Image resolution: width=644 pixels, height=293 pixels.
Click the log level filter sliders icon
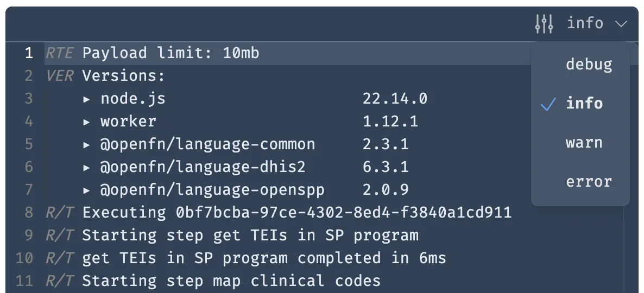[x=544, y=24]
